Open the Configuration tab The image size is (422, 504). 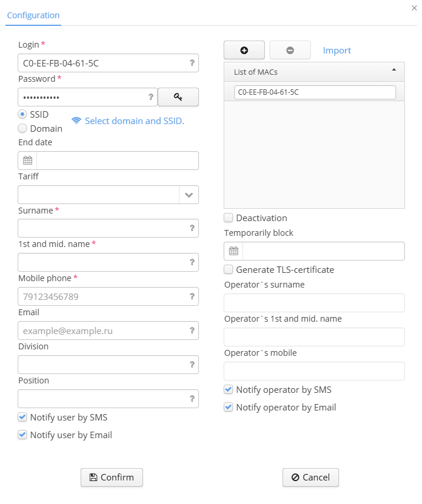[33, 15]
